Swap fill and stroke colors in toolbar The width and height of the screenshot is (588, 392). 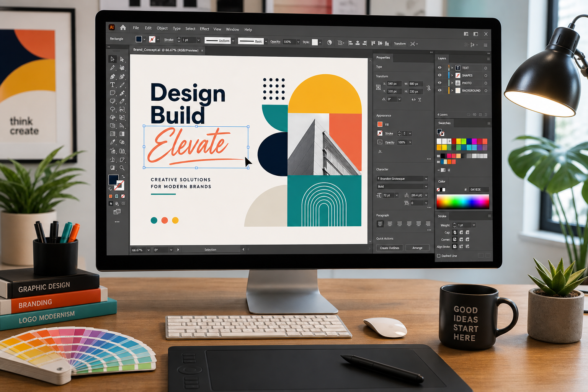pos(123,176)
